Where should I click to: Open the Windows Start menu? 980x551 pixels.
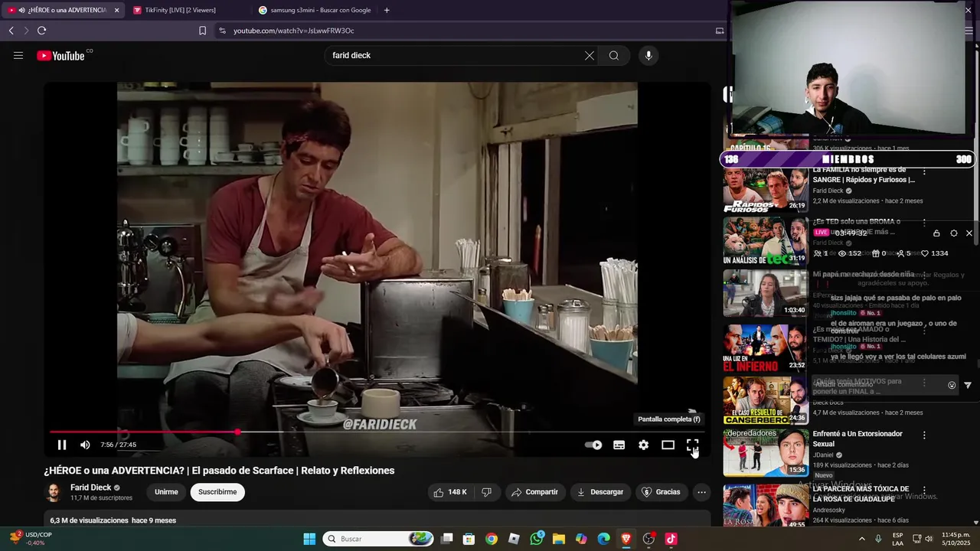(309, 539)
